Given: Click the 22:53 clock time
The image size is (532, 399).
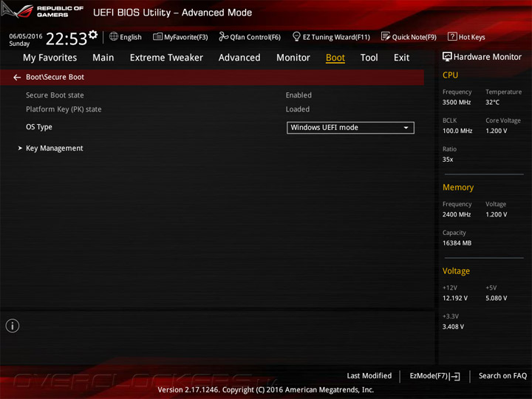Looking at the screenshot, I should coord(66,39).
